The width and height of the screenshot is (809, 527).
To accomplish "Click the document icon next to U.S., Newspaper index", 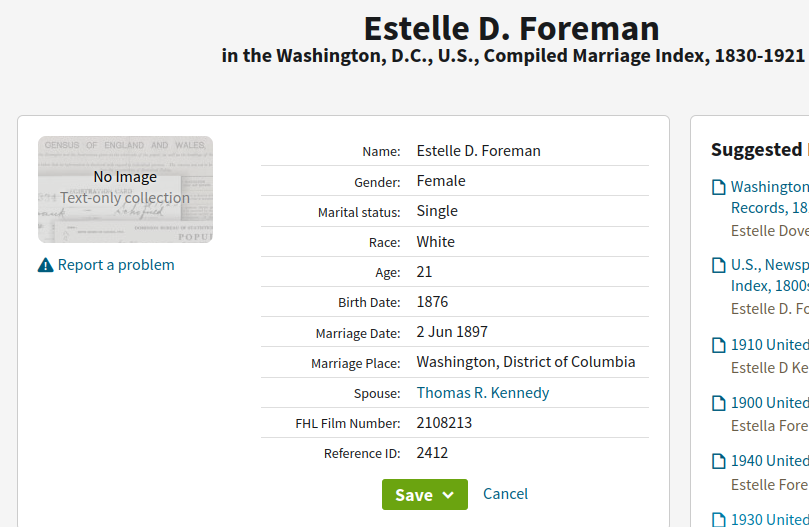I will (x=718, y=265).
